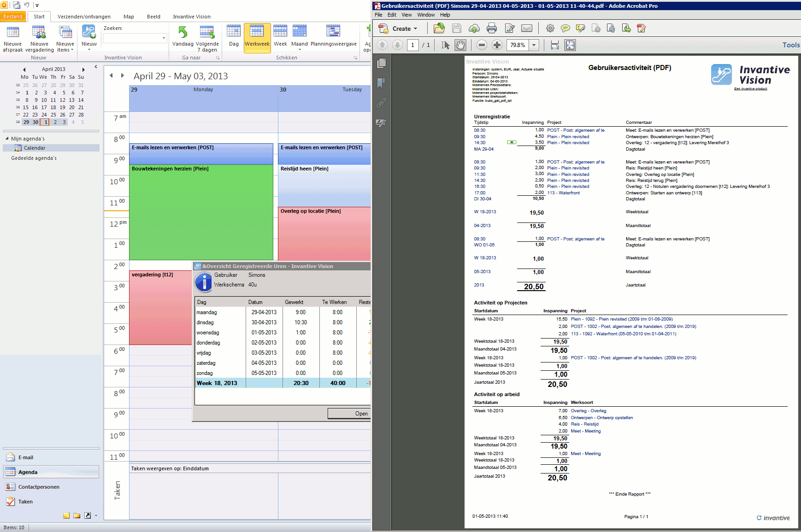The image size is (801, 532).
Task: Open the Acrobat Window menu
Action: pyautogui.click(x=426, y=15)
